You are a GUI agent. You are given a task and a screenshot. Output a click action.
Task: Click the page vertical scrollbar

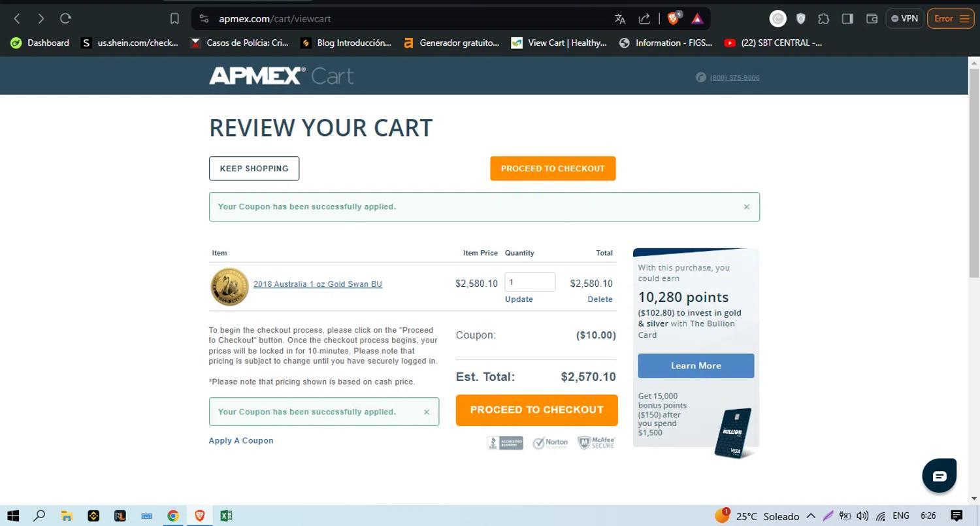[x=974, y=173]
